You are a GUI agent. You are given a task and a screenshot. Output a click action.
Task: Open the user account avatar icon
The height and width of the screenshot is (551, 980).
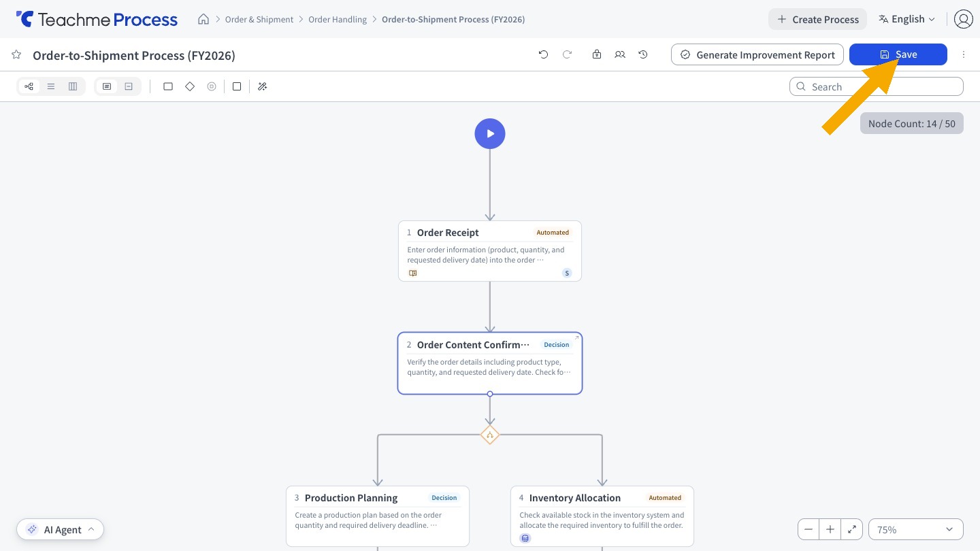tap(964, 19)
